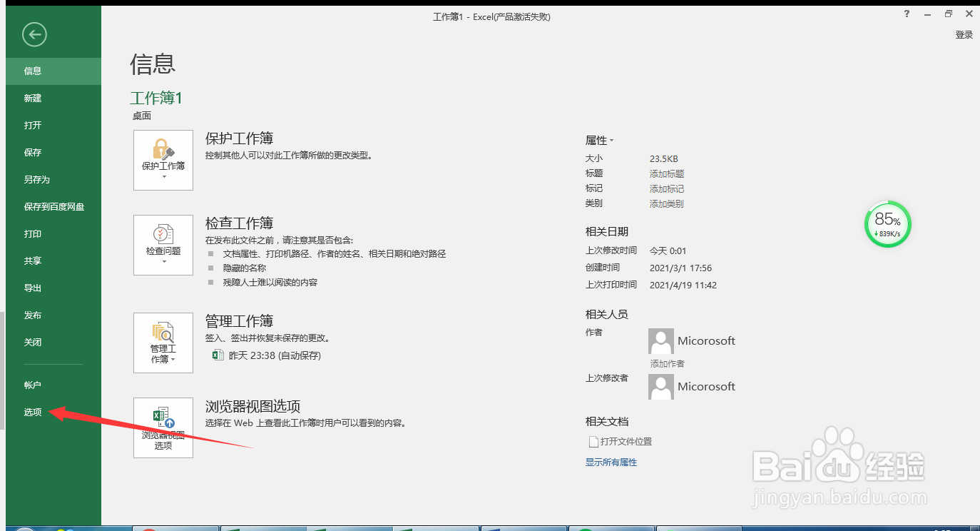Select 关闭 in the sidebar
The width and height of the screenshot is (980, 531).
coord(53,342)
